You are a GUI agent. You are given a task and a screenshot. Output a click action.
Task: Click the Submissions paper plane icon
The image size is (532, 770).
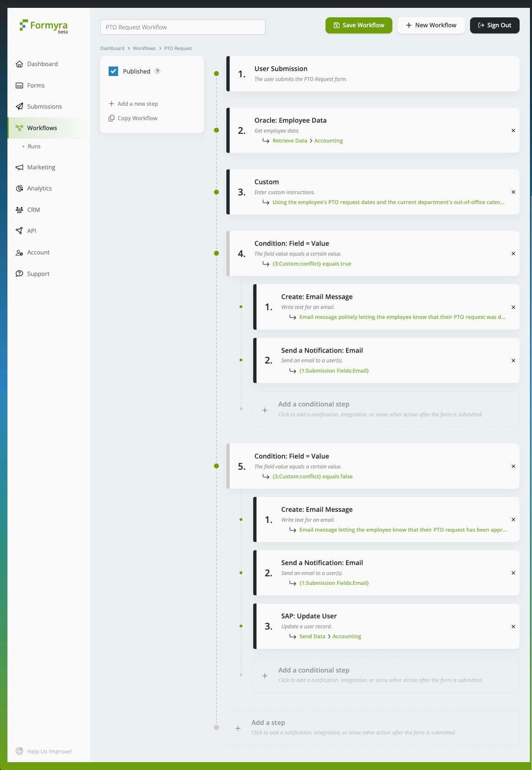pyautogui.click(x=19, y=107)
